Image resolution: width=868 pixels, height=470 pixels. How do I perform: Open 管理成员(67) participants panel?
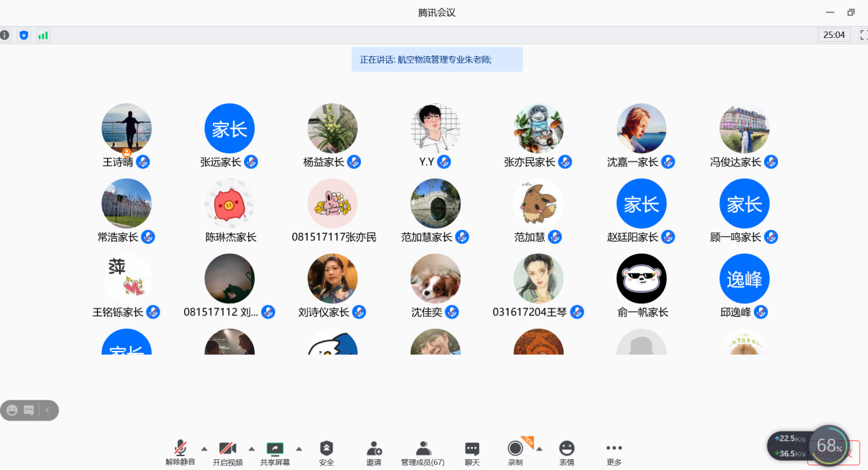[x=423, y=453]
